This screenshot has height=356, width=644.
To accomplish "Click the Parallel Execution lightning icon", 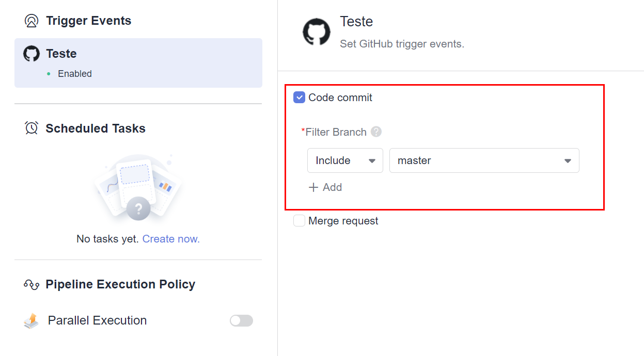I will [32, 321].
